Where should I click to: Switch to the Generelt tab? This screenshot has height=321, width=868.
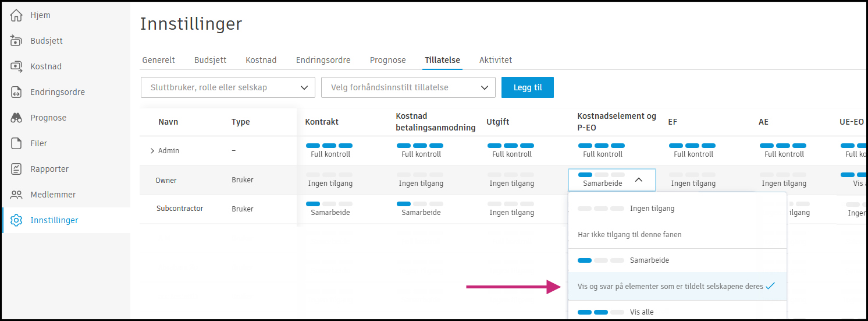tap(158, 60)
